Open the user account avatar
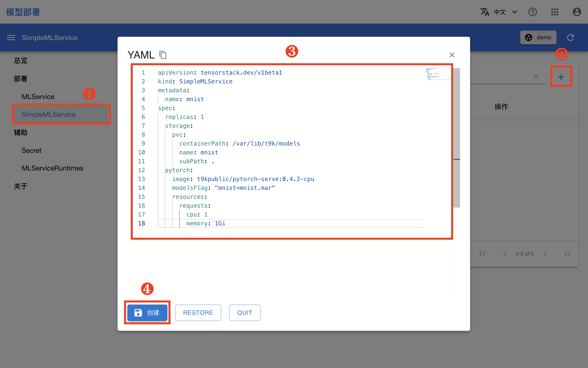This screenshot has height=368, width=588. pos(577,12)
